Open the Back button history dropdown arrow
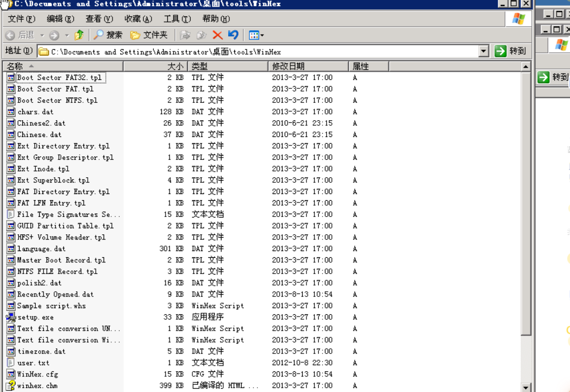570x392 pixels. coord(42,35)
